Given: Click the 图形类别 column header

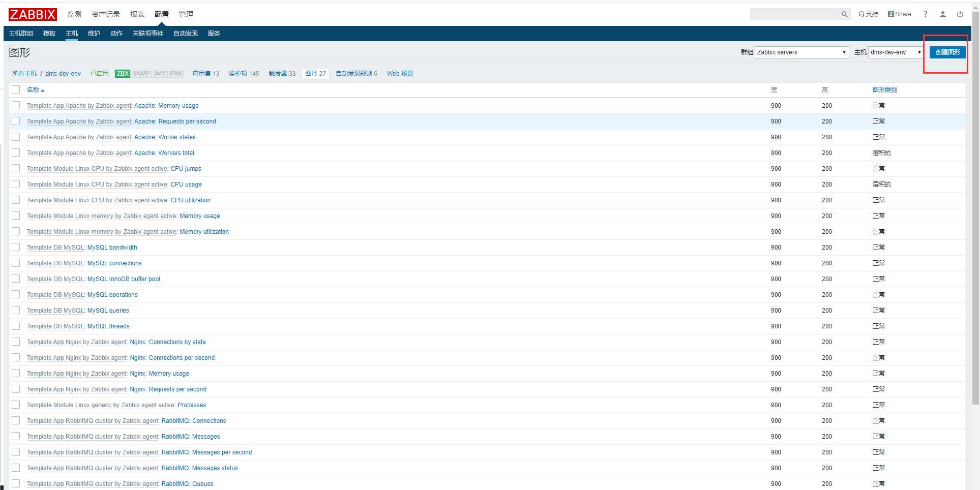Looking at the screenshot, I should pyautogui.click(x=884, y=90).
